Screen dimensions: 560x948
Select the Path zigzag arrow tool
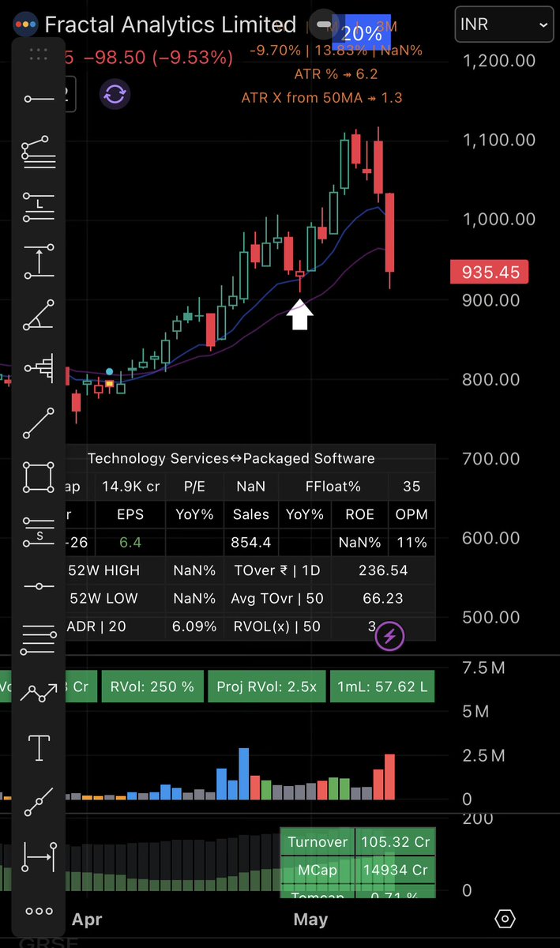39,694
